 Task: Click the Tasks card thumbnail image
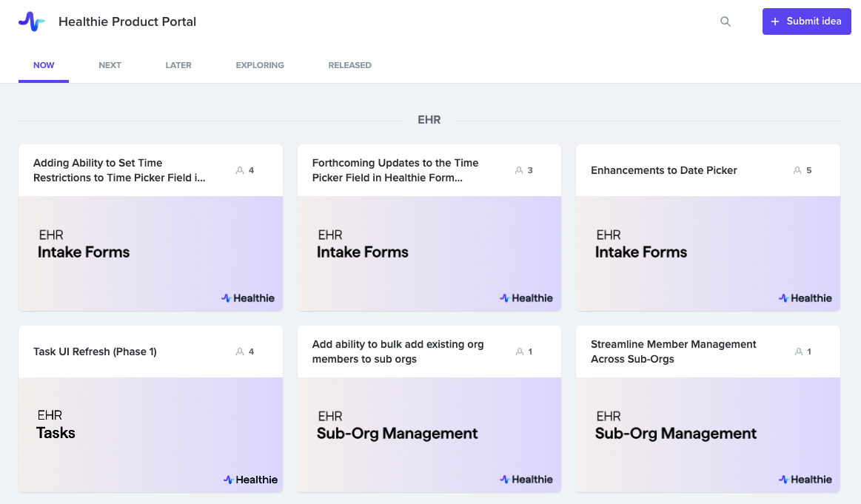click(x=150, y=434)
